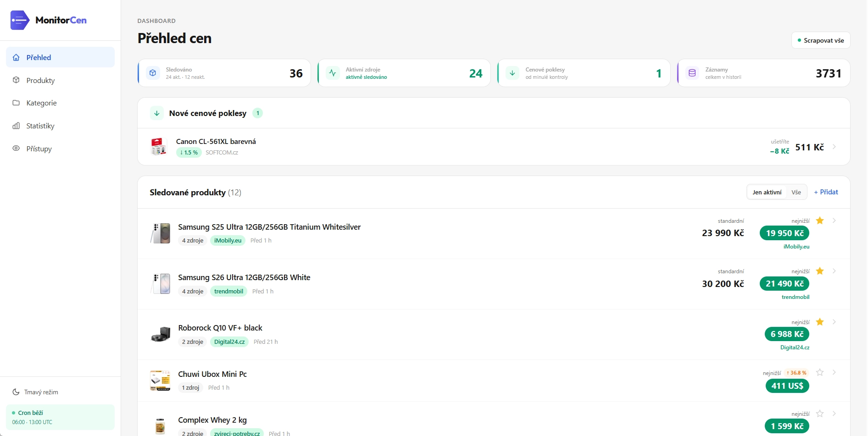Click the zvireci-potreby.cz source tag

click(237, 433)
